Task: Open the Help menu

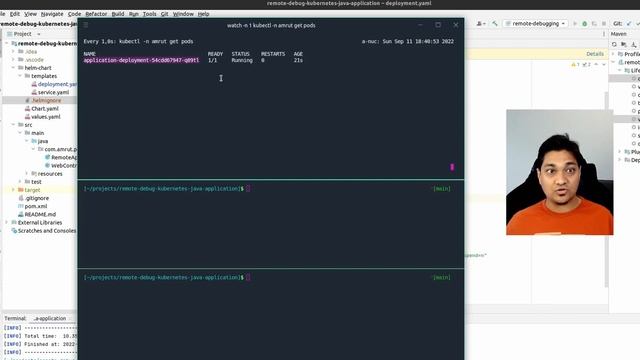Action: (203, 14)
